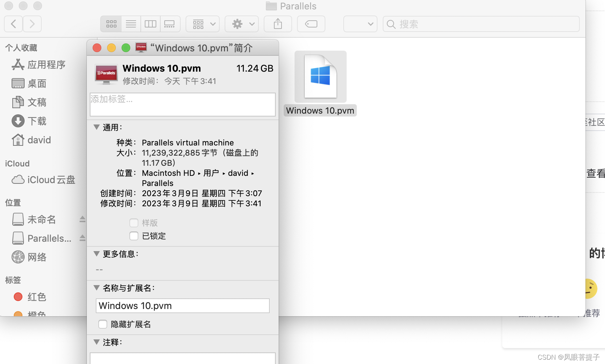Click the Share toolbar button

(278, 24)
